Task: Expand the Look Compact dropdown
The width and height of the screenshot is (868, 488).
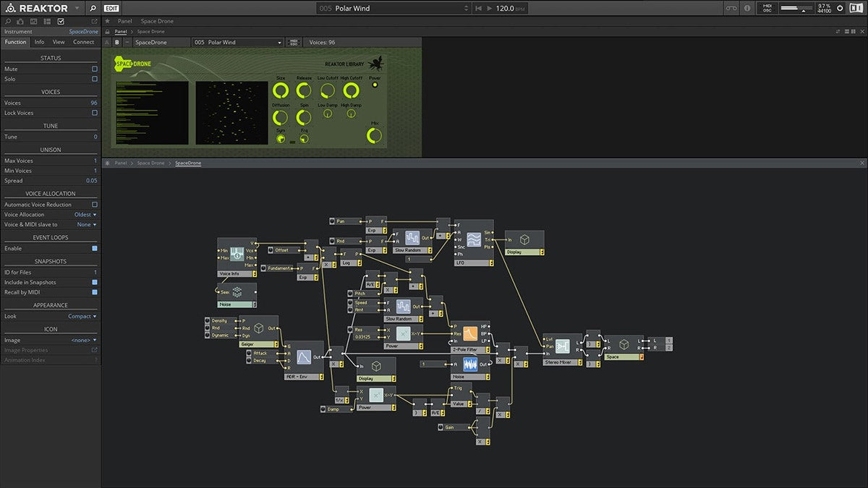Action: tap(82, 316)
